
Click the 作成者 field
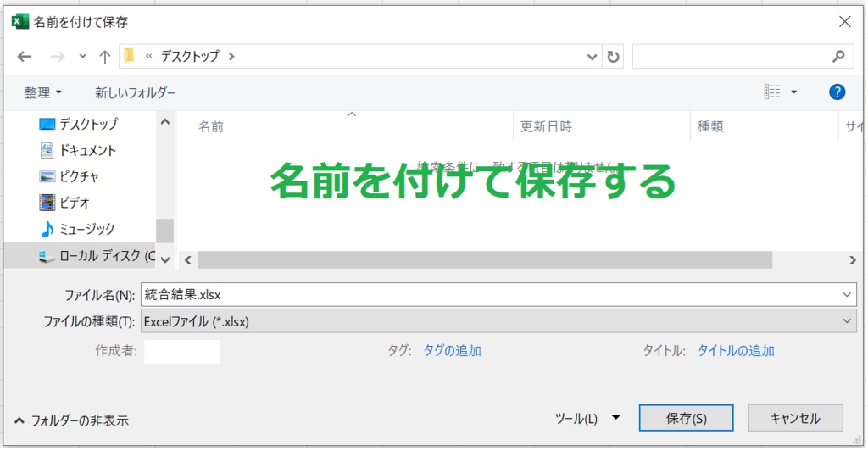tap(182, 352)
